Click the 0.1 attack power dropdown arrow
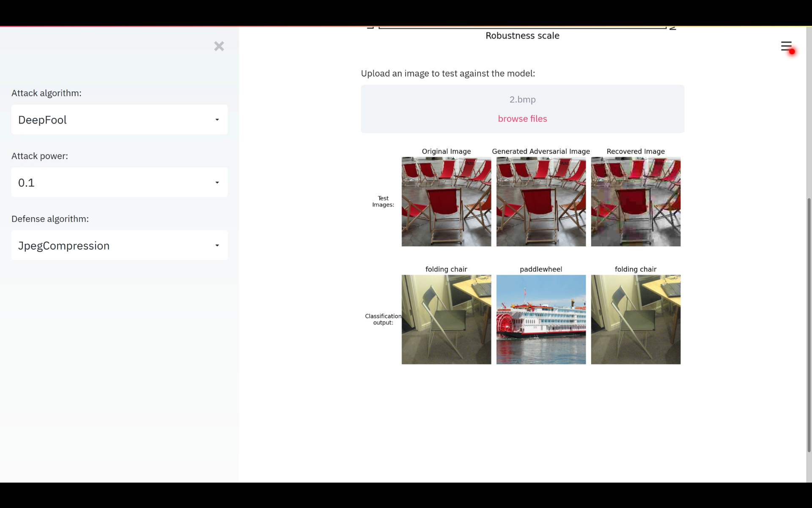Viewport: 812px width, 508px height. [217, 182]
